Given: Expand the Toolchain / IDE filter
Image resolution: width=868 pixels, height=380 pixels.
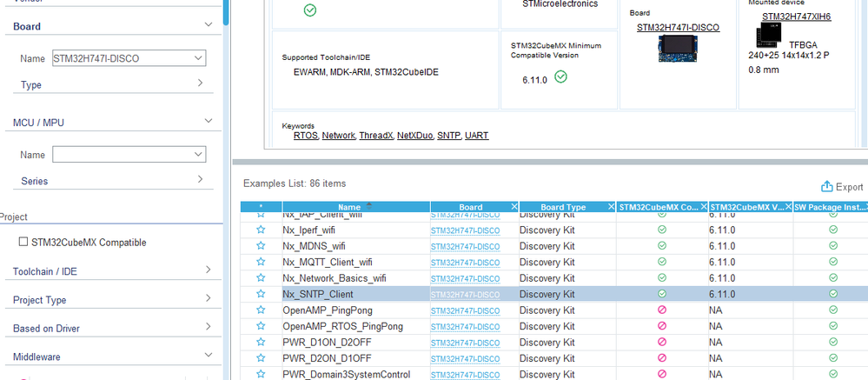Looking at the screenshot, I should 209,270.
